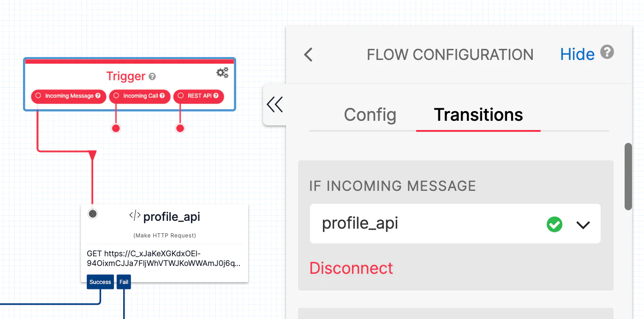Click Disconnect to remove the transition
The height and width of the screenshot is (319, 644).
pyautogui.click(x=351, y=268)
